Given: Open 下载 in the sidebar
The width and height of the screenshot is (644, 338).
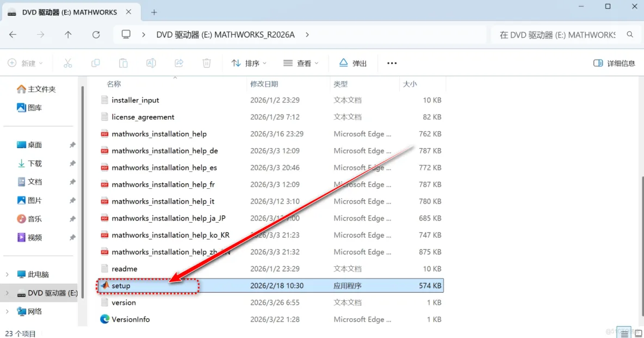Looking at the screenshot, I should click(29, 163).
